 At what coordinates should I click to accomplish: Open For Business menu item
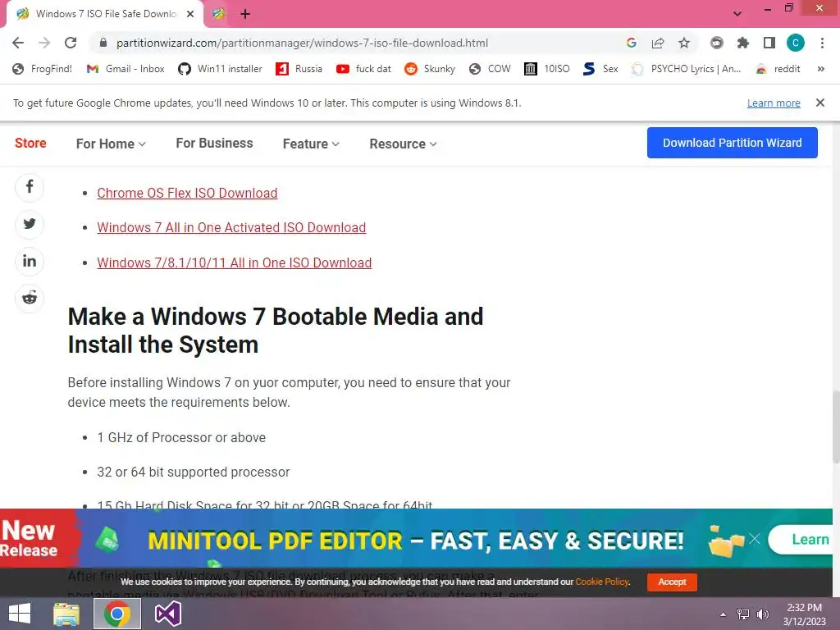pos(214,143)
